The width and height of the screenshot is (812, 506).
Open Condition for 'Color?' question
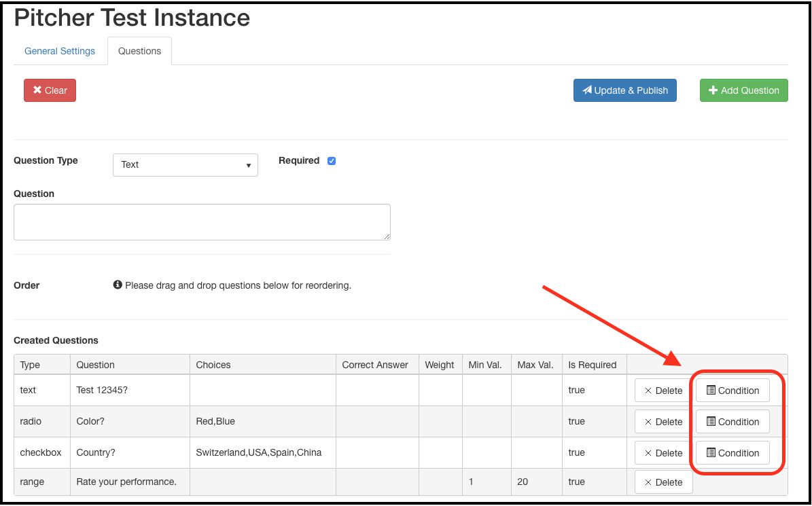(732, 422)
